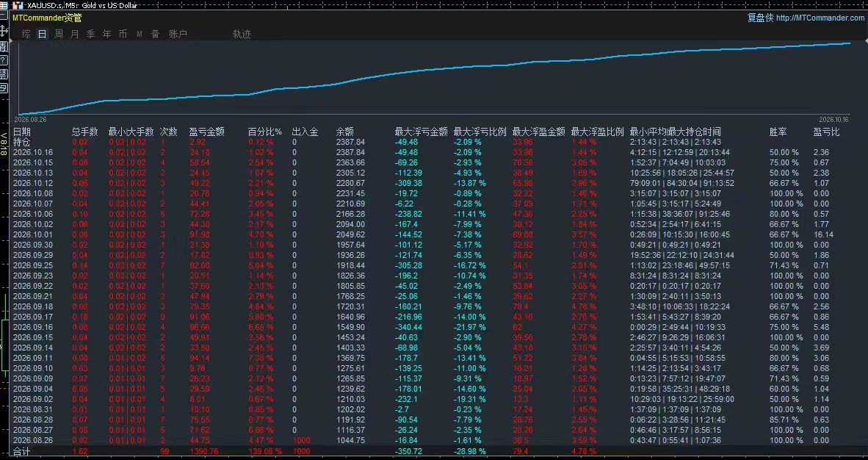The width and height of the screenshot is (868, 460).
Task: Open the 备 tab
Action: coord(156,34)
